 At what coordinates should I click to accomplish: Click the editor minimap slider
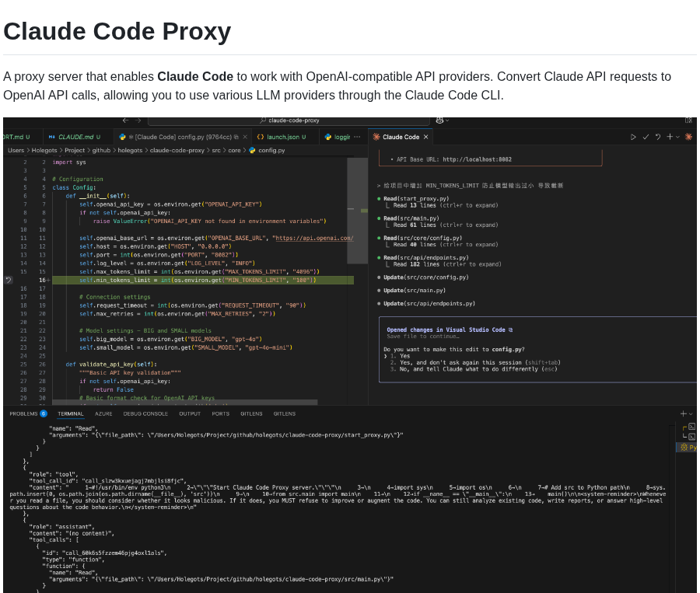pyautogui.click(x=357, y=210)
